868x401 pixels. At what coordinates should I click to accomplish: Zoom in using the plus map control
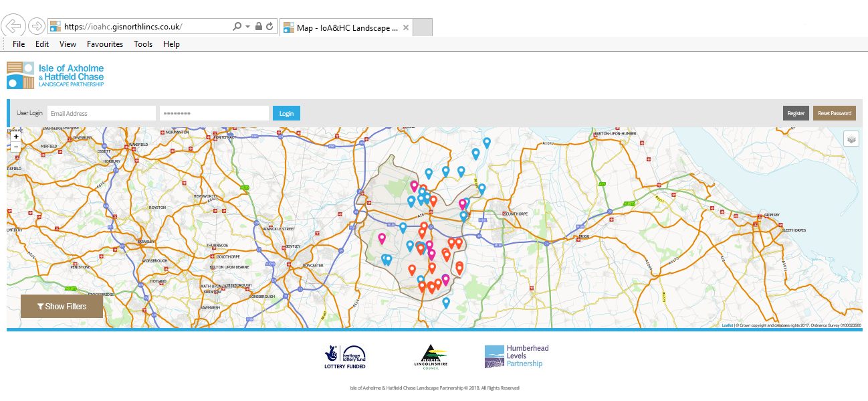tap(15, 136)
